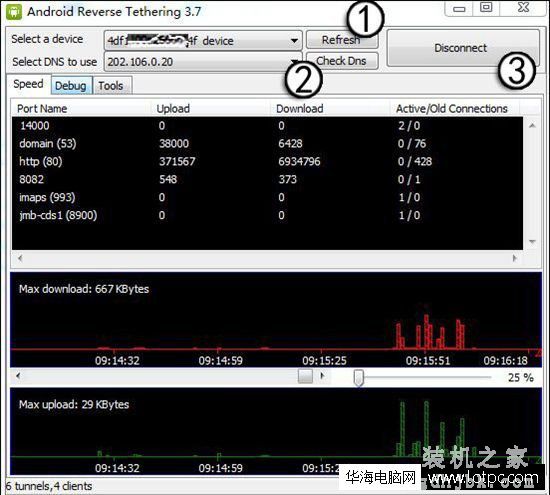The width and height of the screenshot is (550, 495).
Task: Click the 38000 upload value
Action: (x=174, y=143)
